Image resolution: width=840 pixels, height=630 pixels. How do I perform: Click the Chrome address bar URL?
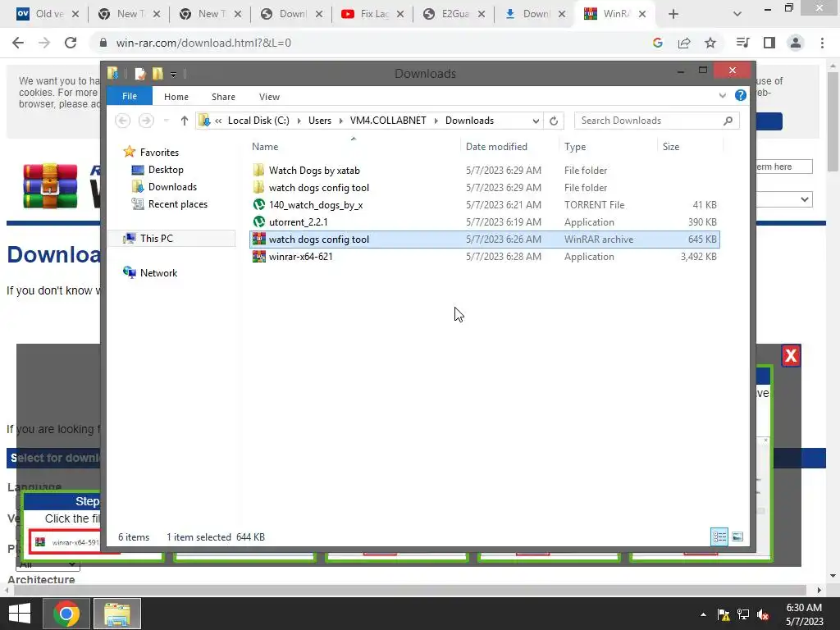[x=203, y=43]
